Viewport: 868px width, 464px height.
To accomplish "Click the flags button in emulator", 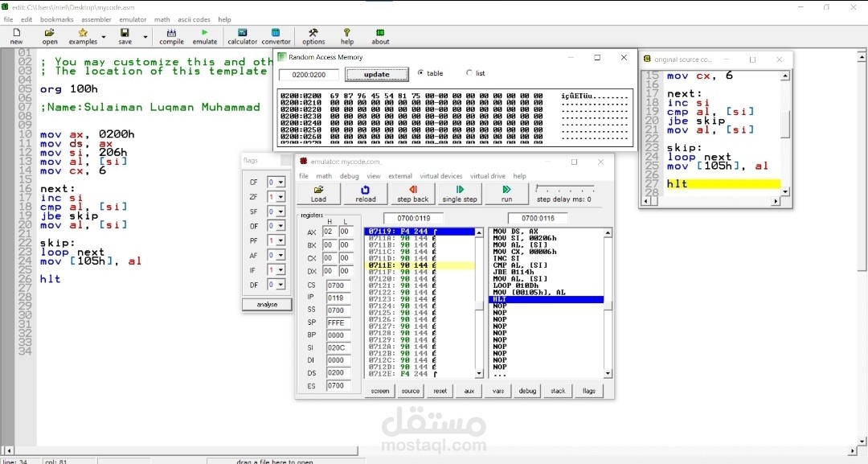I will coord(589,391).
